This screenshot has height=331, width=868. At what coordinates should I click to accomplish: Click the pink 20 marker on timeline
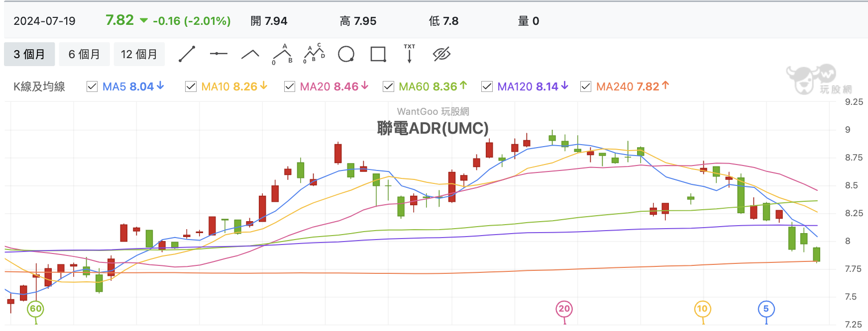[564, 309]
